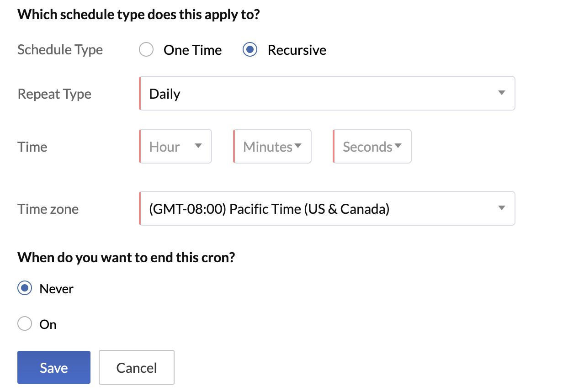Select the Recursive schedule type

[x=250, y=49]
